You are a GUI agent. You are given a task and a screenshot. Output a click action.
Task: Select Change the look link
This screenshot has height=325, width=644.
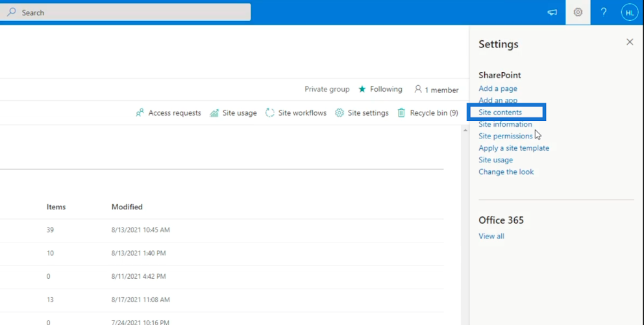click(x=506, y=172)
